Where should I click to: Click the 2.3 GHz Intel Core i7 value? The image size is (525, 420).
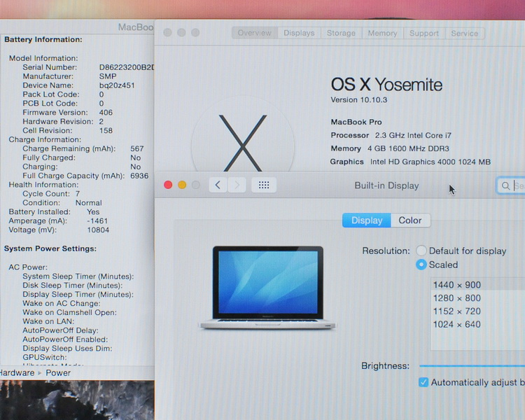pyautogui.click(x=413, y=135)
